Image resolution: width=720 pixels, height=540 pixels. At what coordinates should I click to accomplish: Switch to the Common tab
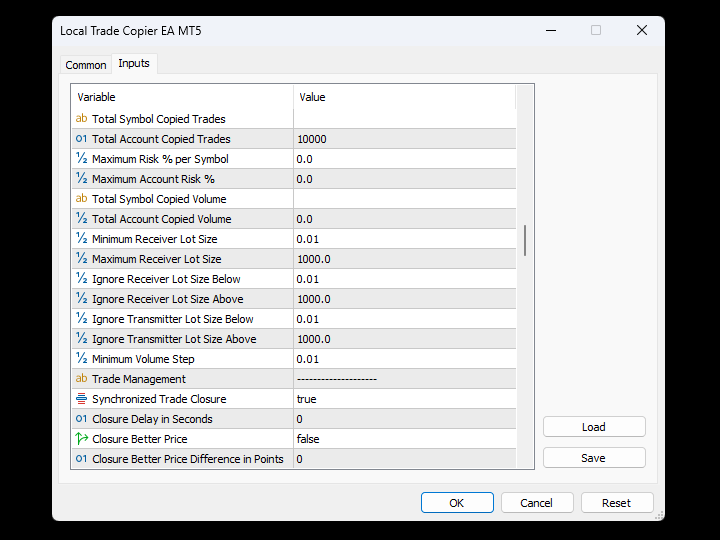click(x=86, y=65)
